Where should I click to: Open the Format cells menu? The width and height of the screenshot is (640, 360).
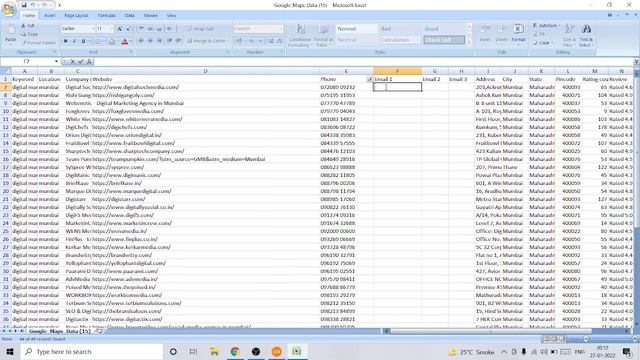coord(518,35)
